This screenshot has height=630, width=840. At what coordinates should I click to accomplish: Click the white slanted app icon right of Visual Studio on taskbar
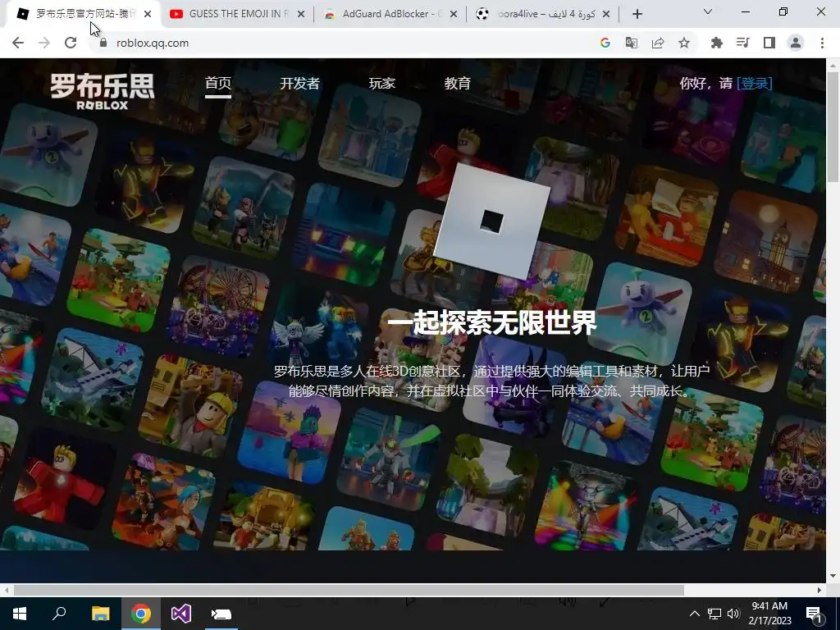tap(221, 614)
